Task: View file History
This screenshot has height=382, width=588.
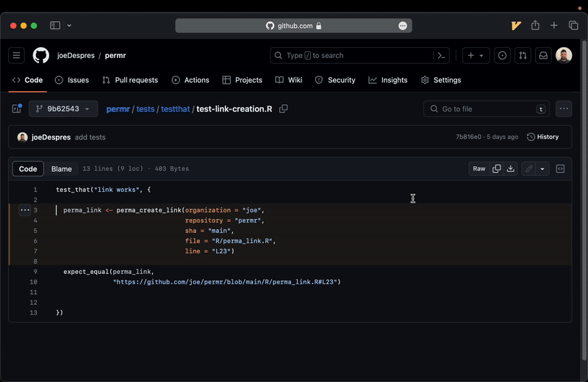Action: click(x=543, y=137)
